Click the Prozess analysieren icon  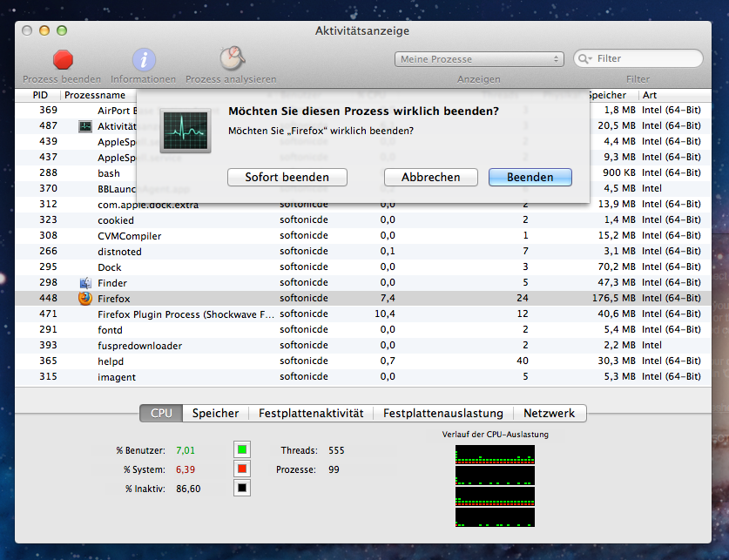tap(232, 59)
